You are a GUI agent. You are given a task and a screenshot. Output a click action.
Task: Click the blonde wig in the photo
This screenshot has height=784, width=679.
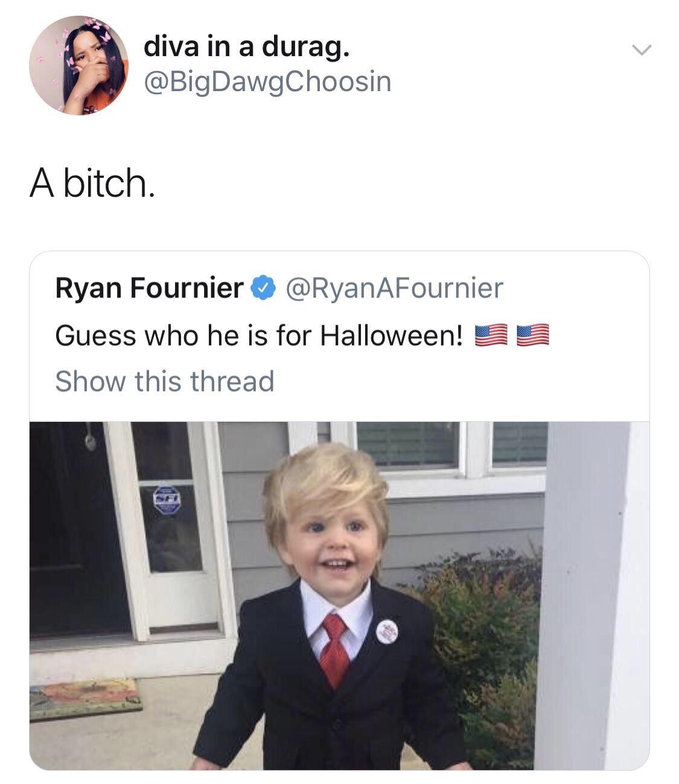[325, 489]
